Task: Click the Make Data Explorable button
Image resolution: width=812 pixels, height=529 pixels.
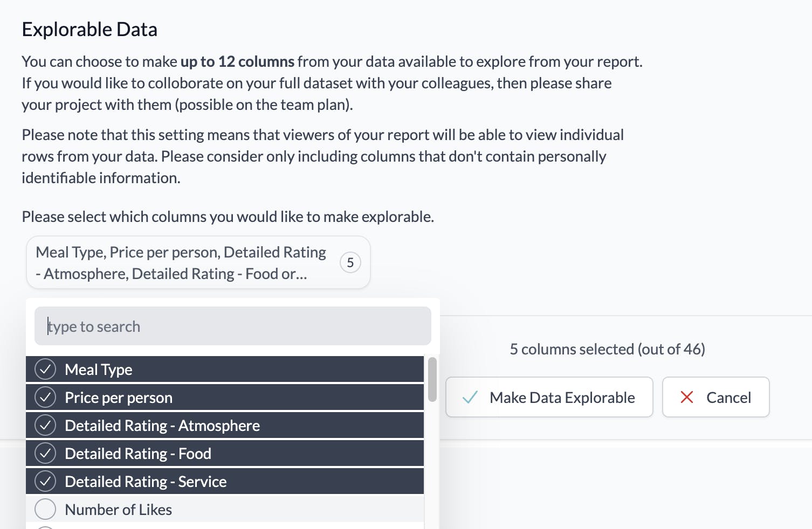Action: tap(549, 397)
